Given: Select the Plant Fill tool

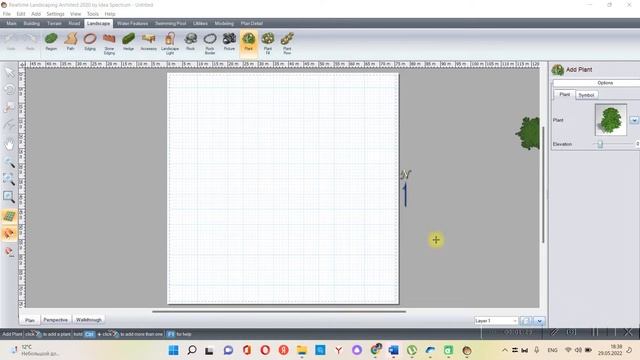Looking at the screenshot, I should point(268,43).
